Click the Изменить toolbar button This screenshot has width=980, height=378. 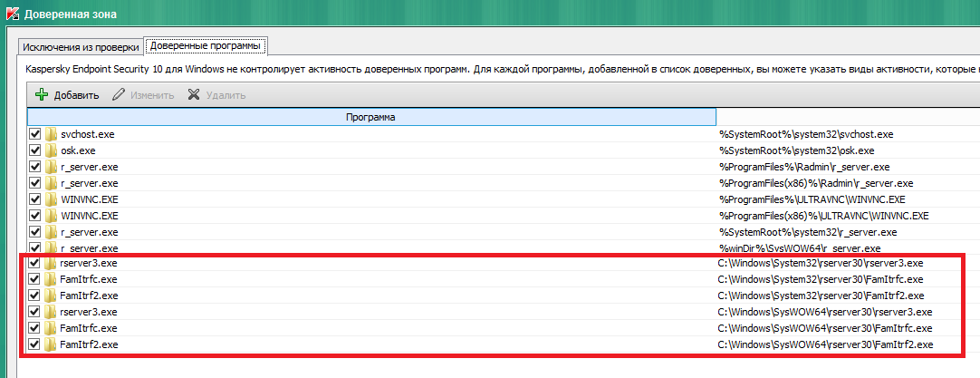[x=143, y=95]
